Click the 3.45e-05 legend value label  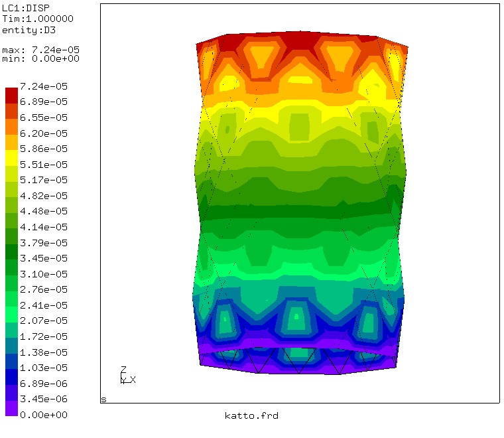44,258
